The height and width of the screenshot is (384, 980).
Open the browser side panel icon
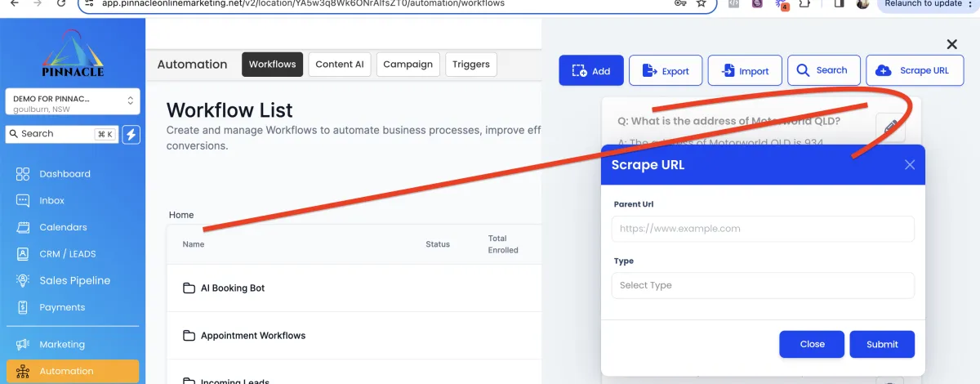point(839,3)
